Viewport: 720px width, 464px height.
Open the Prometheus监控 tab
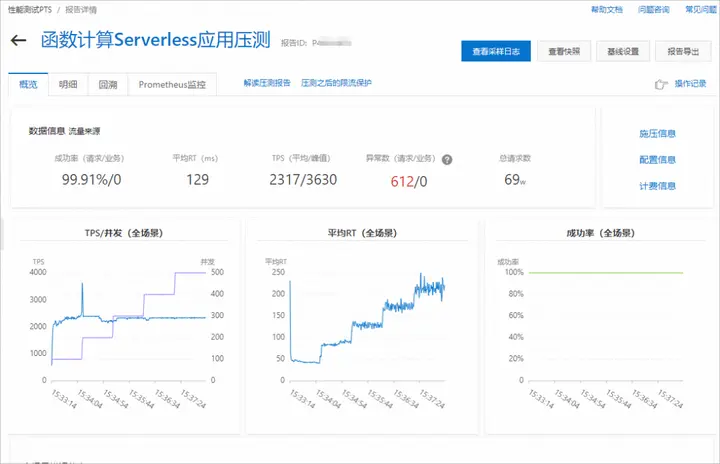coord(172,85)
